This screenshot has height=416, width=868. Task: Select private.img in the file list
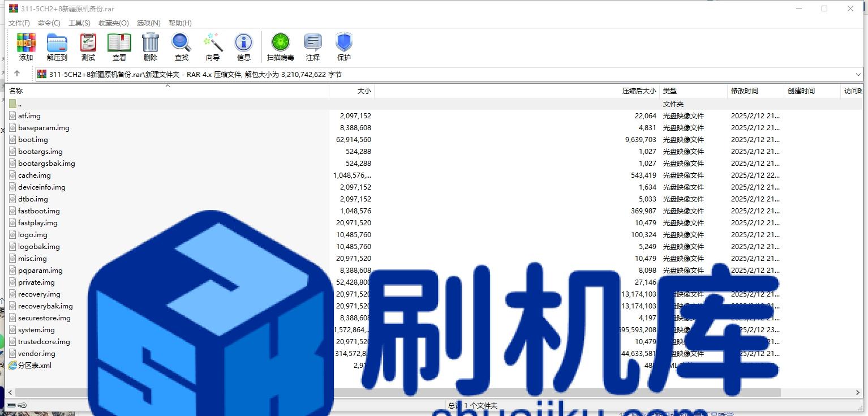click(36, 282)
